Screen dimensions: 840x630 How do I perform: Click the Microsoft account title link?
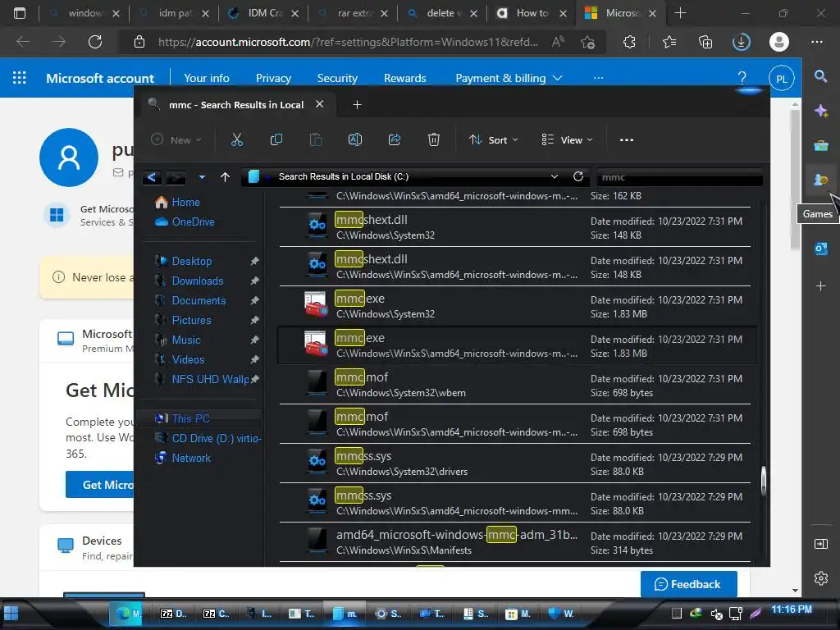pyautogui.click(x=100, y=78)
